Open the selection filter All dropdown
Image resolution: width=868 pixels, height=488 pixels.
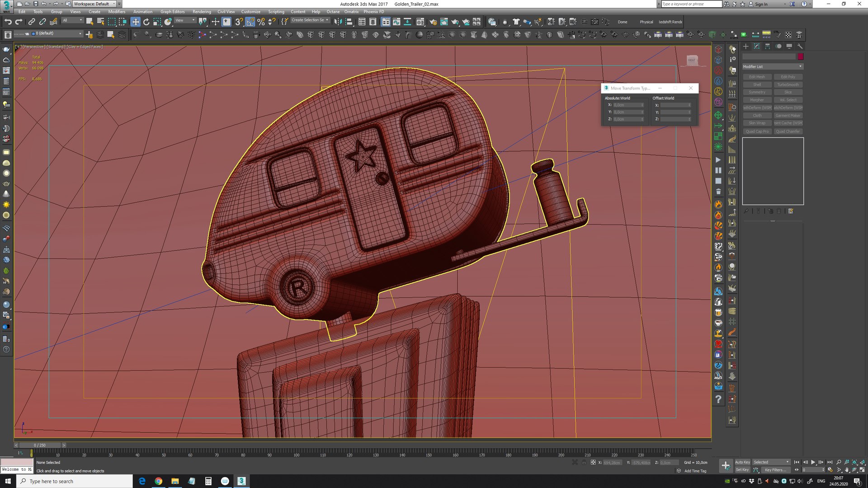coord(73,20)
